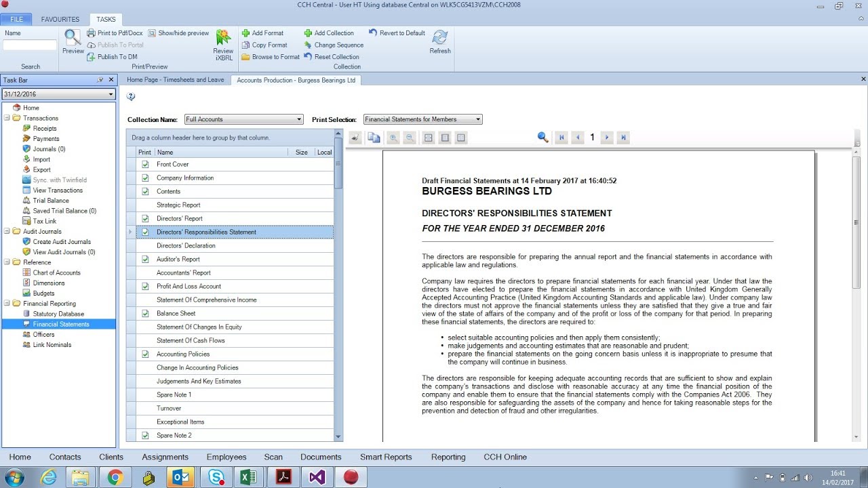Open Browse to Format
Viewport: 868px width, 488px height.
(271, 57)
